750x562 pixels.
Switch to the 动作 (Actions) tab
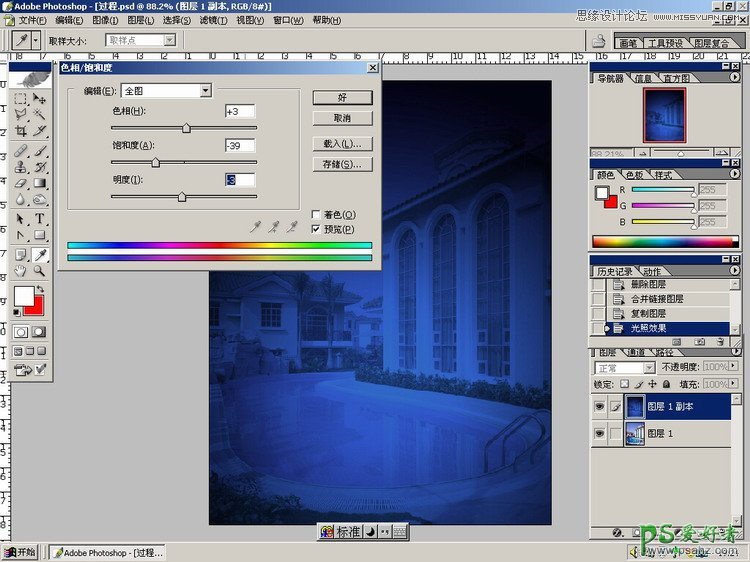click(x=651, y=271)
